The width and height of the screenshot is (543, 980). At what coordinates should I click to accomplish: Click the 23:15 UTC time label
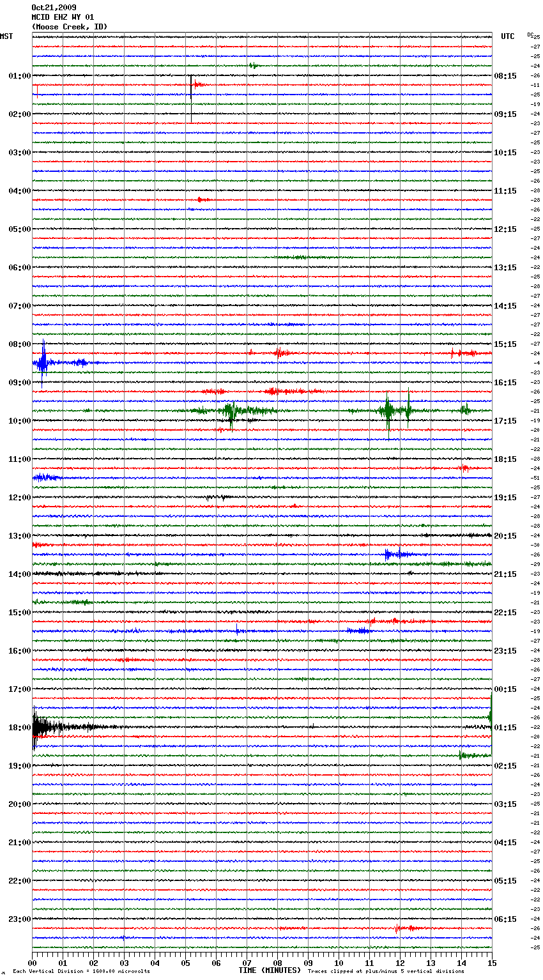[505, 651]
